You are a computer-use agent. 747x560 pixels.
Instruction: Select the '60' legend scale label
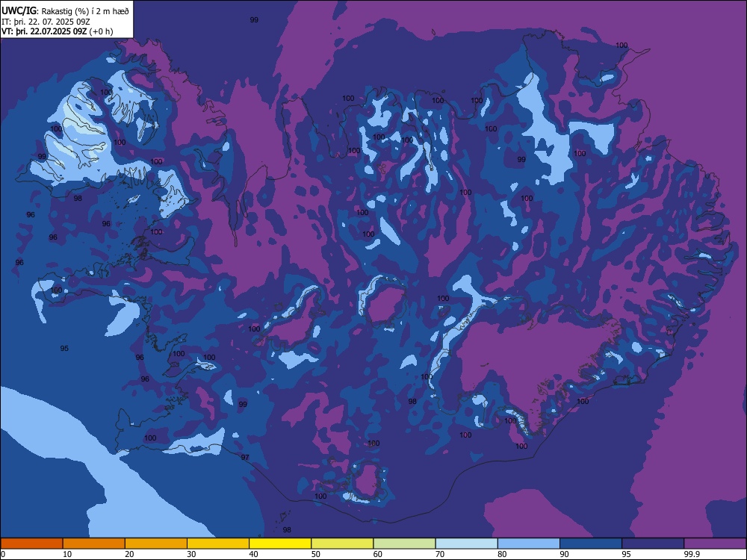[x=378, y=554]
